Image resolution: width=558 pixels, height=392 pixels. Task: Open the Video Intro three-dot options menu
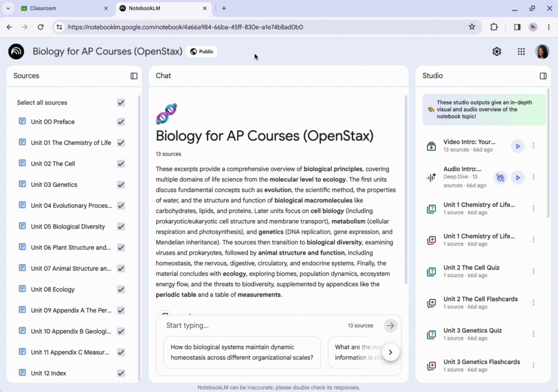click(533, 146)
